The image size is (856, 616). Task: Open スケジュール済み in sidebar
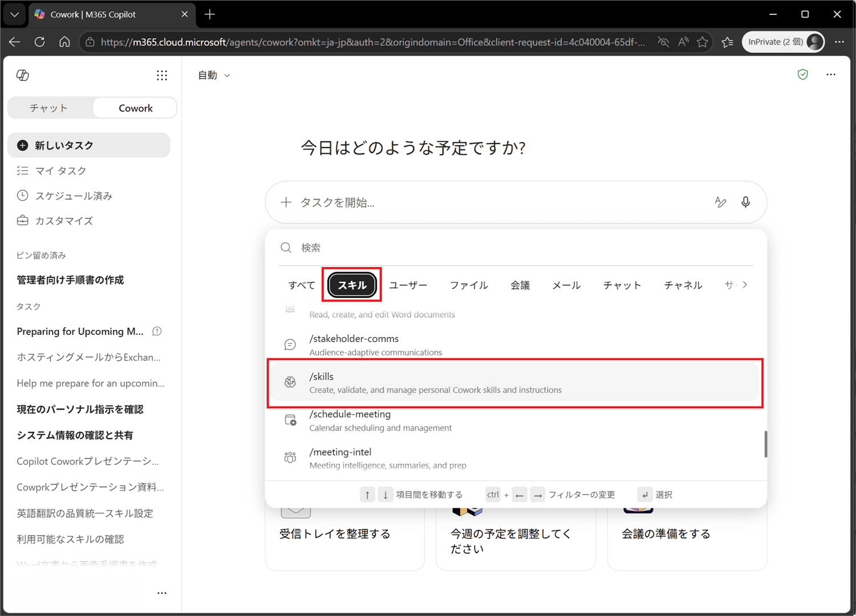click(x=89, y=196)
